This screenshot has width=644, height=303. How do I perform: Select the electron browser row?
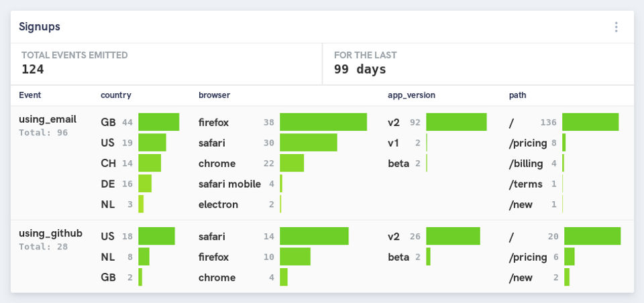218,204
